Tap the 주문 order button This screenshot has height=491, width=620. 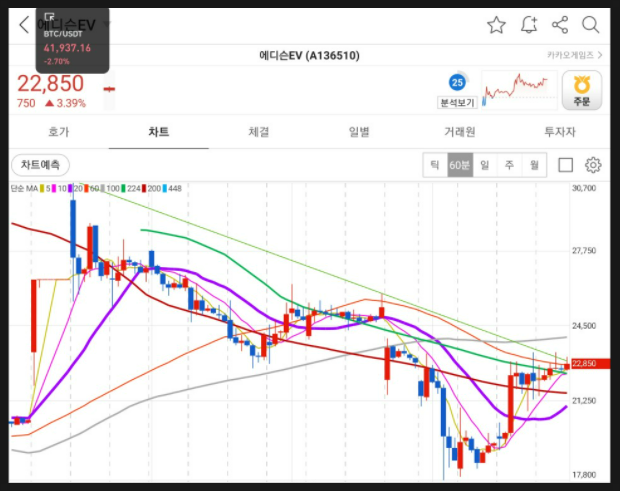582,90
